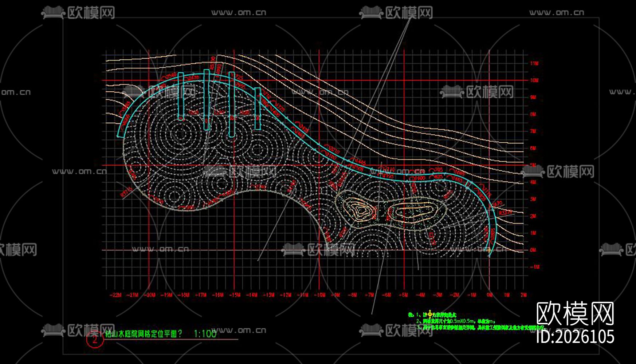Click the 2M label on horizontal axis

tap(524, 295)
